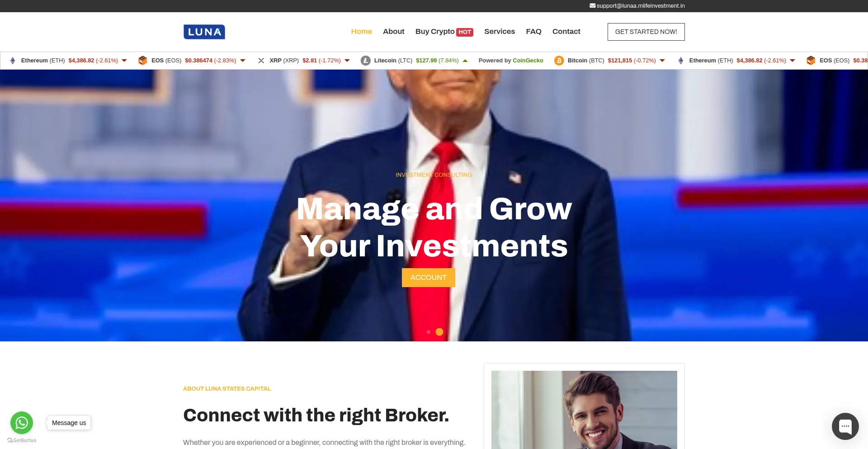Go to the Services page
Screen dimensions: 868x449
[x=500, y=32]
